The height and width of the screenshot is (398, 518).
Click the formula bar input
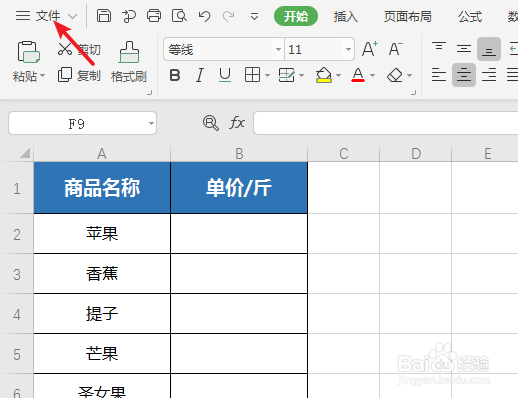386,123
